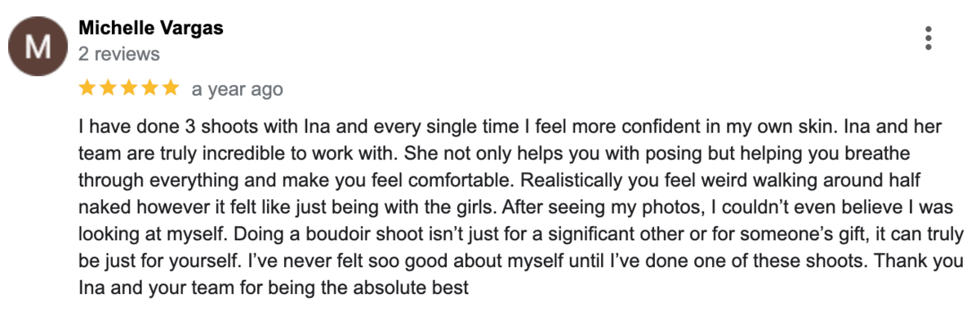Click the third yellow rating star

[x=128, y=87]
